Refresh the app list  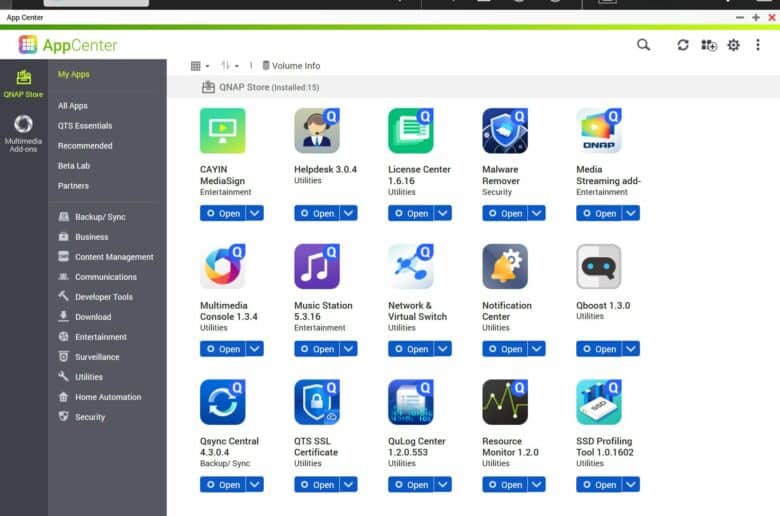682,45
